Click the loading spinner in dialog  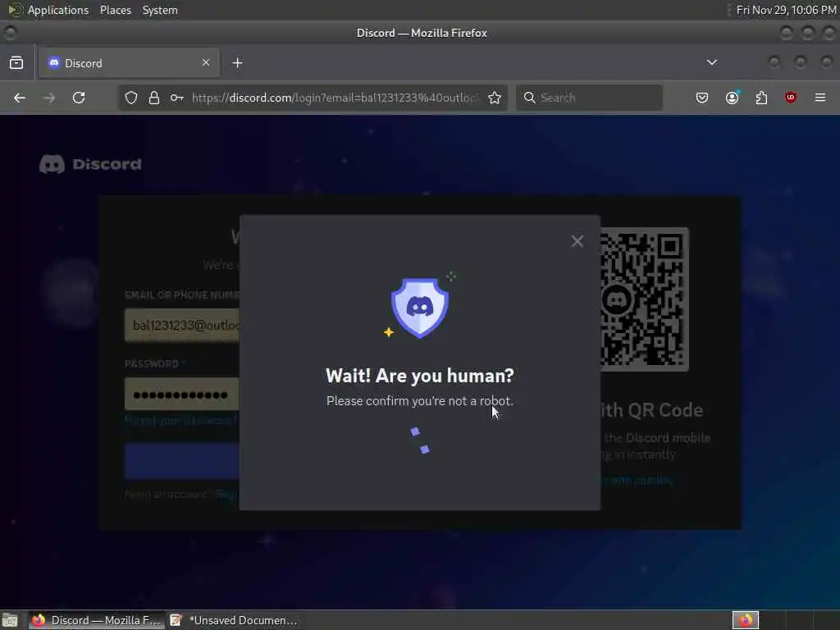420,441
